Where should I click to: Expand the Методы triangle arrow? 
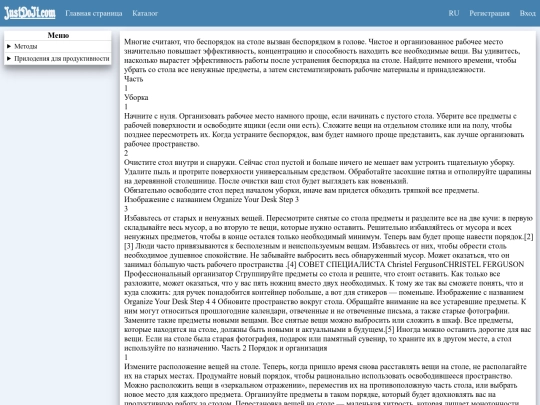click(9, 46)
